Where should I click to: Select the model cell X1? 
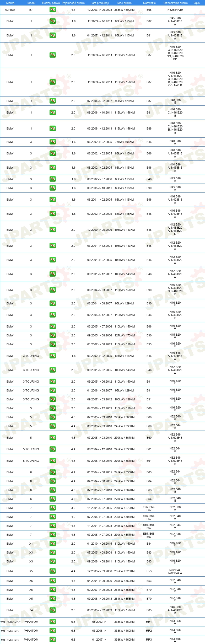click(31, 544)
